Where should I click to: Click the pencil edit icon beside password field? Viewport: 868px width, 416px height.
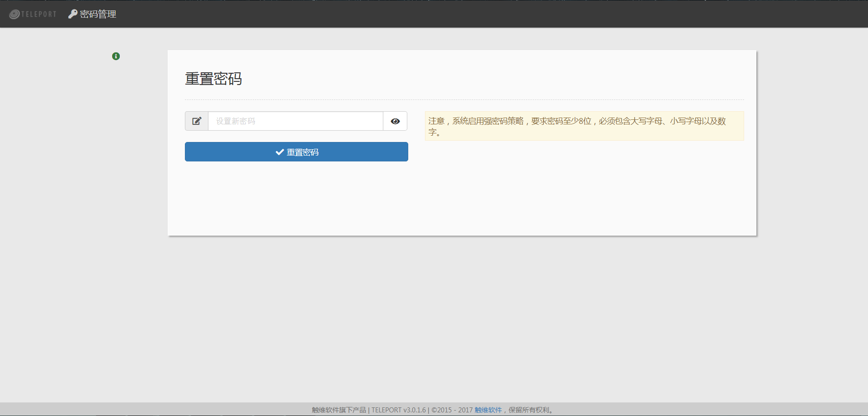[197, 121]
